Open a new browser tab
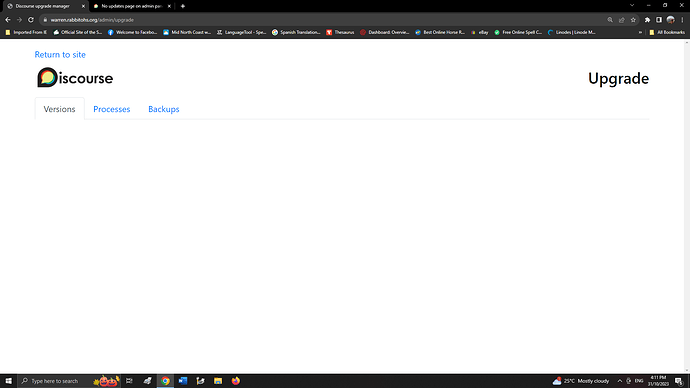 pyautogui.click(x=183, y=6)
